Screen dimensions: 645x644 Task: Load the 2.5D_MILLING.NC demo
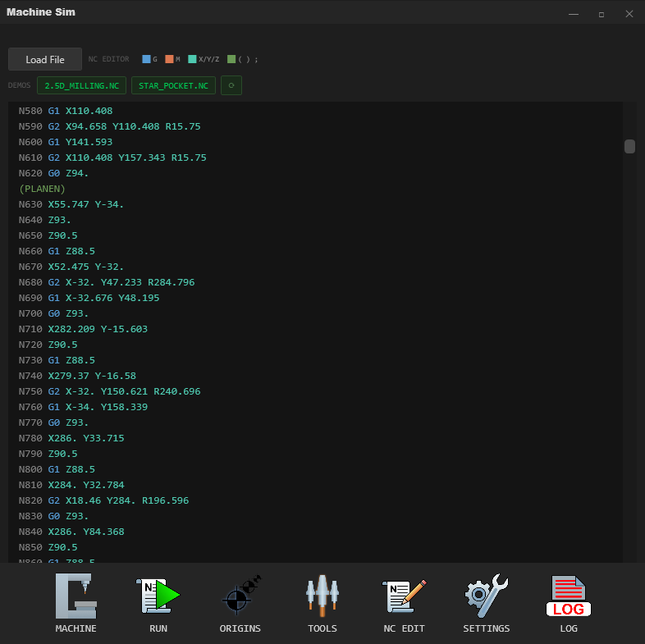[x=81, y=85]
